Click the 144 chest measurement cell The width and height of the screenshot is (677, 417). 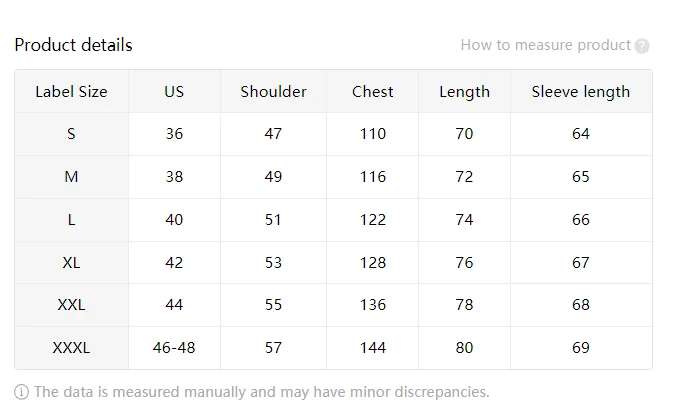tap(372, 348)
